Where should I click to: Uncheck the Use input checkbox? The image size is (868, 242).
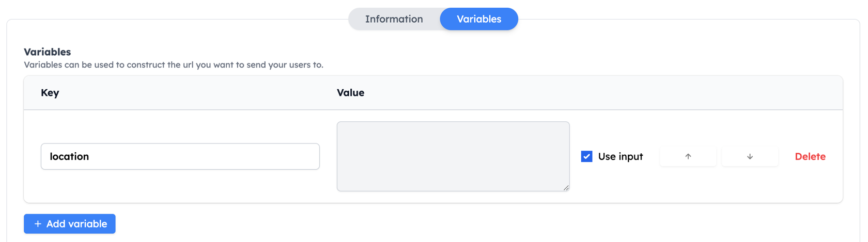tap(586, 156)
